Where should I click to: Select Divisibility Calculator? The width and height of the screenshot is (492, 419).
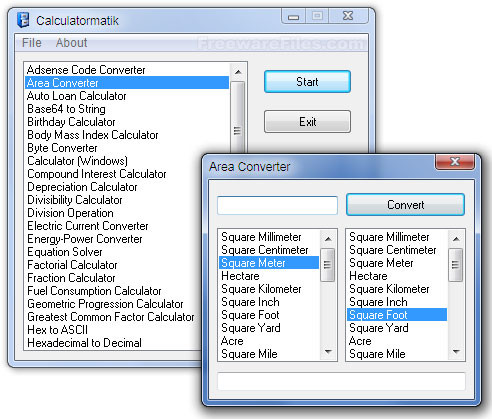coord(113,200)
